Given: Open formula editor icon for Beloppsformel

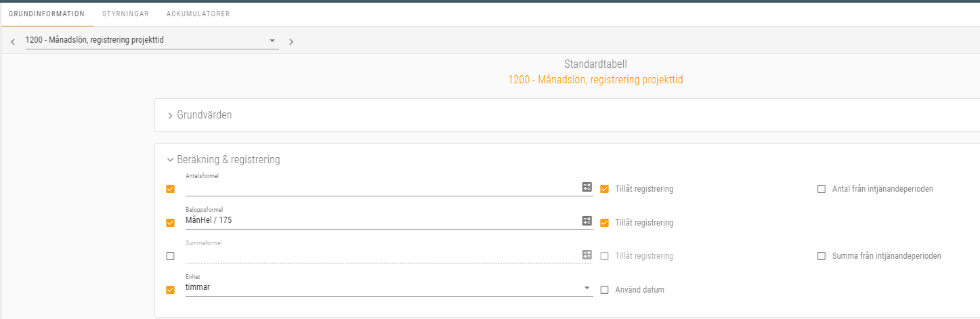Looking at the screenshot, I should tap(587, 221).
